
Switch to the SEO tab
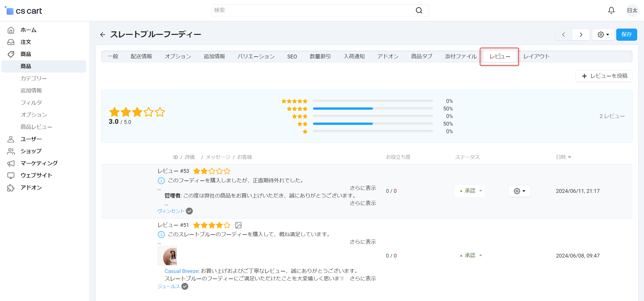coord(292,57)
